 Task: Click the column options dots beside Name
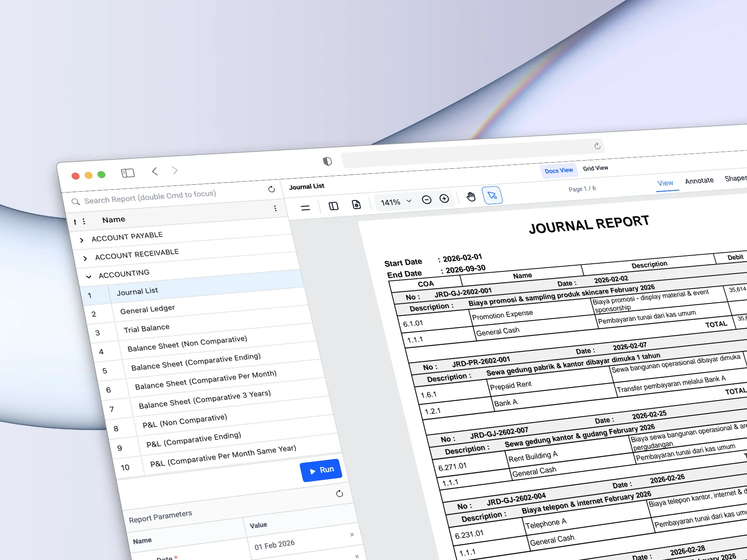pos(84,221)
